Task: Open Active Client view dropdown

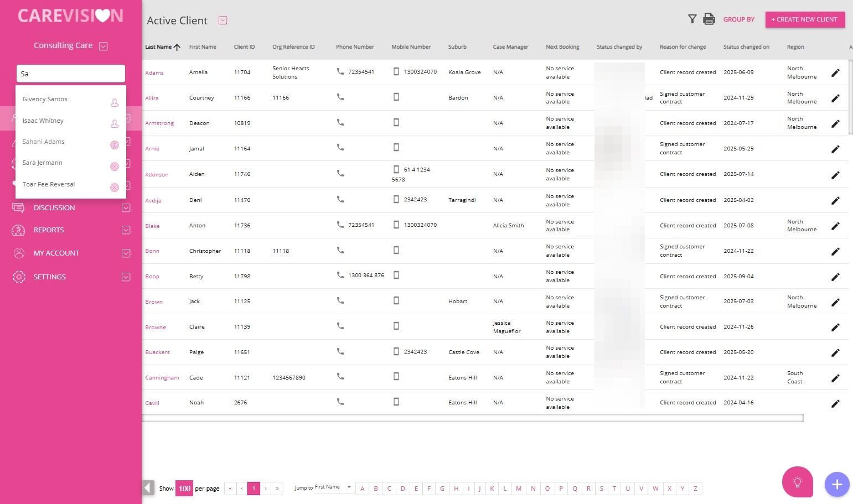Action: (223, 20)
